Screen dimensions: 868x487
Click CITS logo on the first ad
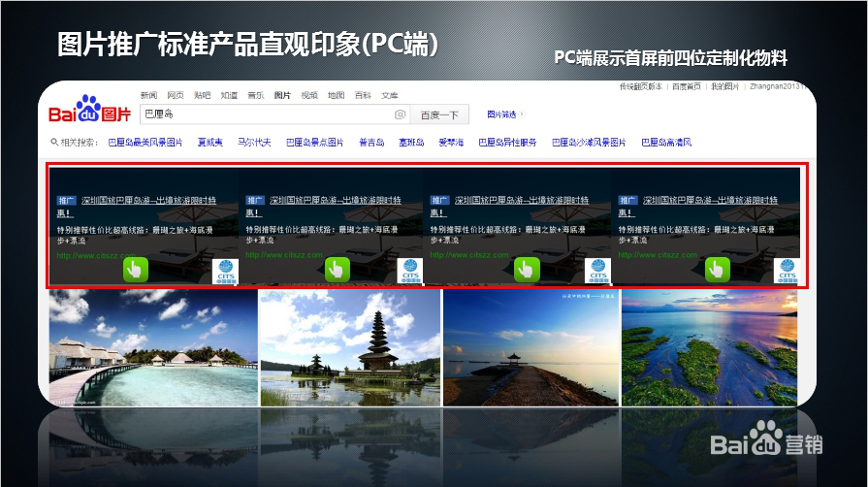225,271
